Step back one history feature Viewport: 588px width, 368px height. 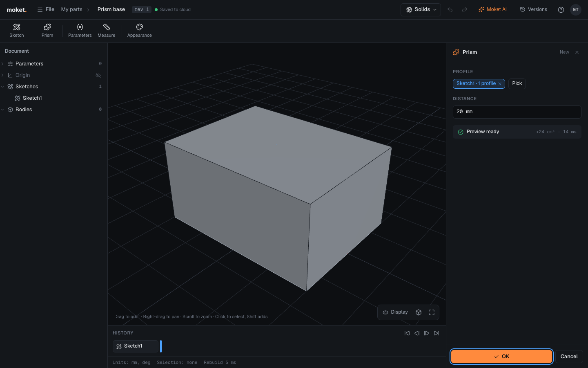click(x=417, y=333)
